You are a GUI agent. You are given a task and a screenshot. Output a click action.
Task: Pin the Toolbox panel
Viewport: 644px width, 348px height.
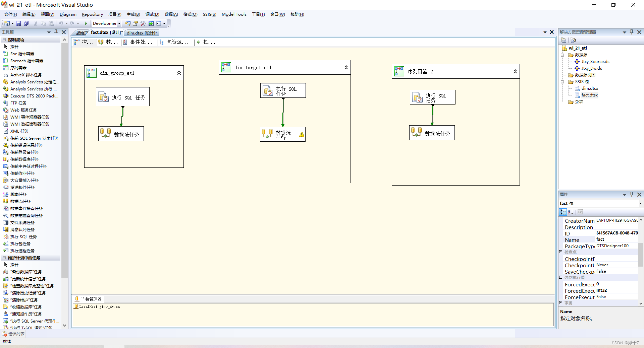pos(56,32)
